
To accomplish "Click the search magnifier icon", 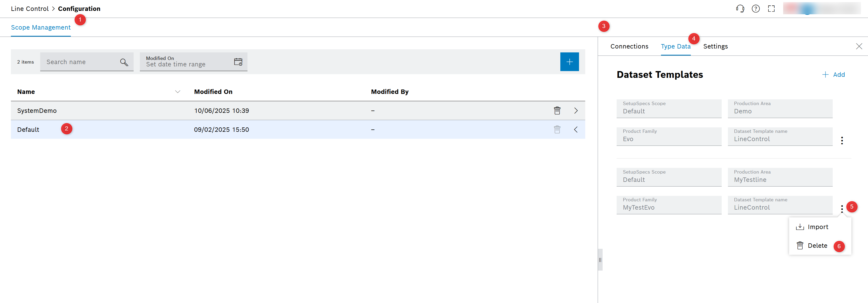I will pyautogui.click(x=124, y=62).
